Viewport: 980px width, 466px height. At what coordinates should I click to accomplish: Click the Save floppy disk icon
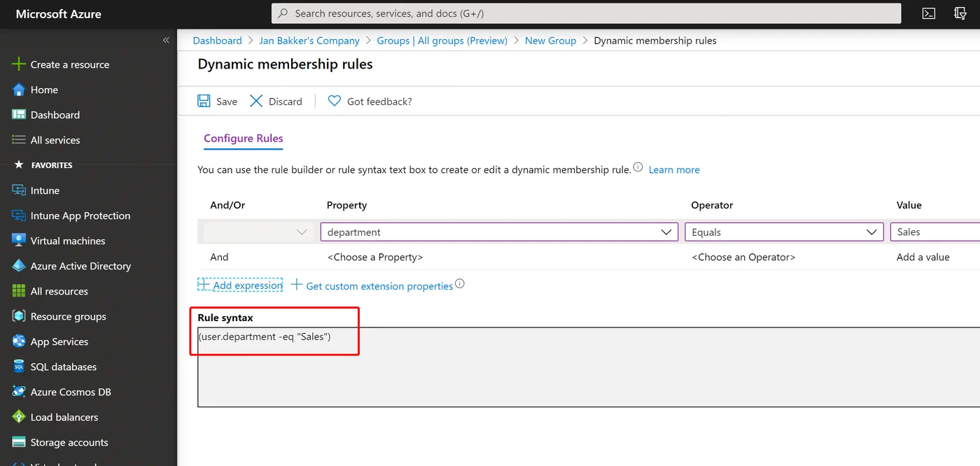point(204,101)
